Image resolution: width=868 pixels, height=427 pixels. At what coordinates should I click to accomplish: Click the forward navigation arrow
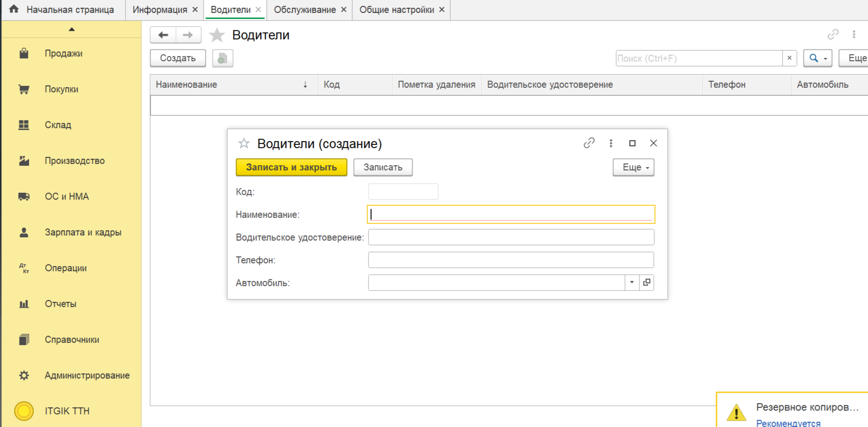click(x=188, y=35)
